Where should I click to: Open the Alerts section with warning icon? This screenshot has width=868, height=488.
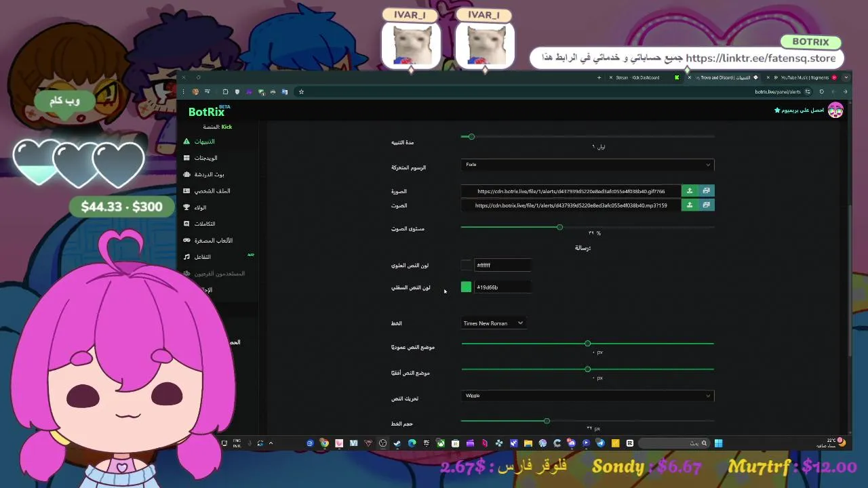click(x=186, y=142)
